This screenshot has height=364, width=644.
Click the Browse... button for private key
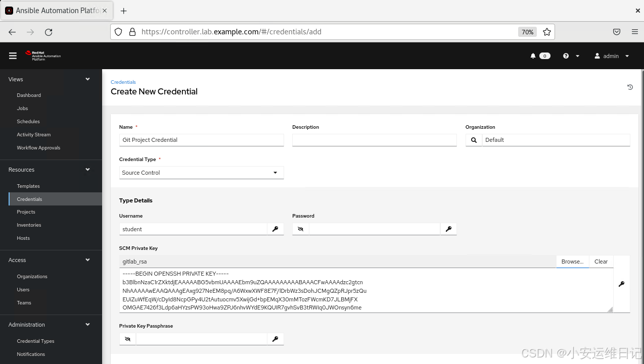tap(573, 262)
